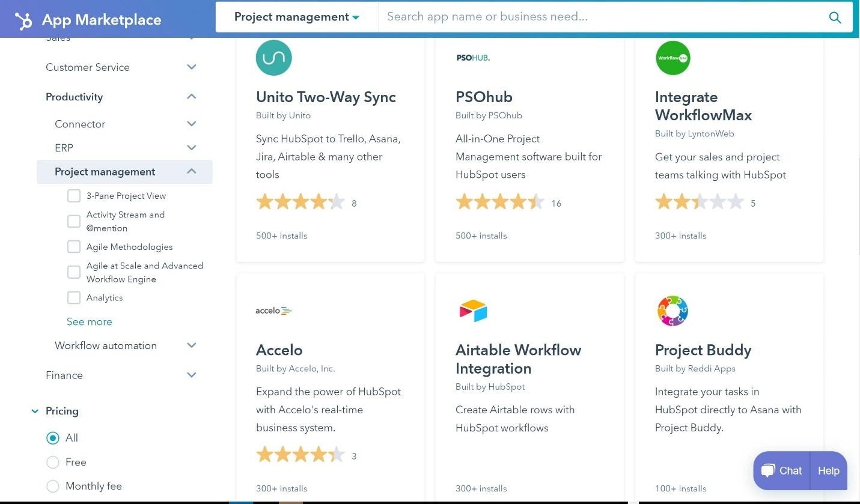This screenshot has height=504, width=860.
Task: Click the Accelo app logo
Action: [x=273, y=311]
